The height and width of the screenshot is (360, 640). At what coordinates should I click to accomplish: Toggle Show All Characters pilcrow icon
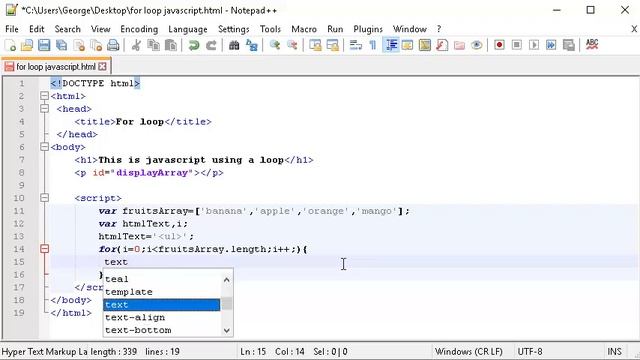coord(373,45)
